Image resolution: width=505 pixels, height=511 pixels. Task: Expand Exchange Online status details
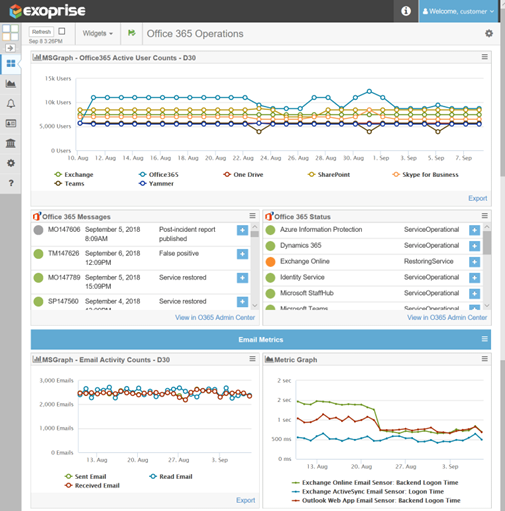point(474,262)
